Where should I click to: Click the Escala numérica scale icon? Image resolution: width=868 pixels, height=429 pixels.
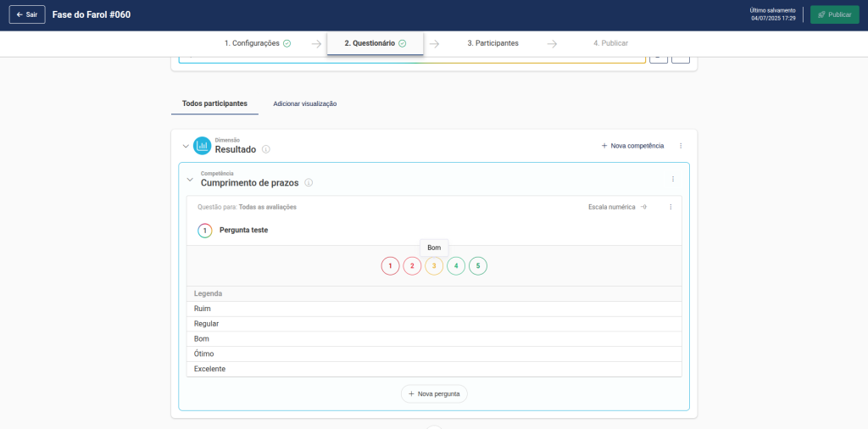644,207
